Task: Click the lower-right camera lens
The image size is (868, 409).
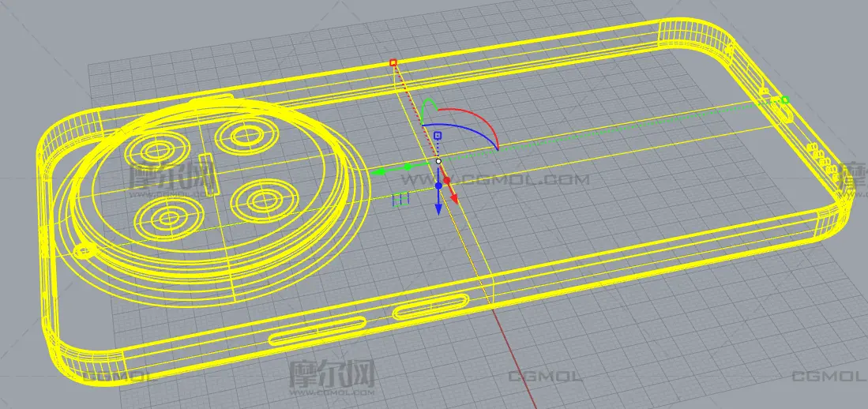Action: (x=260, y=198)
